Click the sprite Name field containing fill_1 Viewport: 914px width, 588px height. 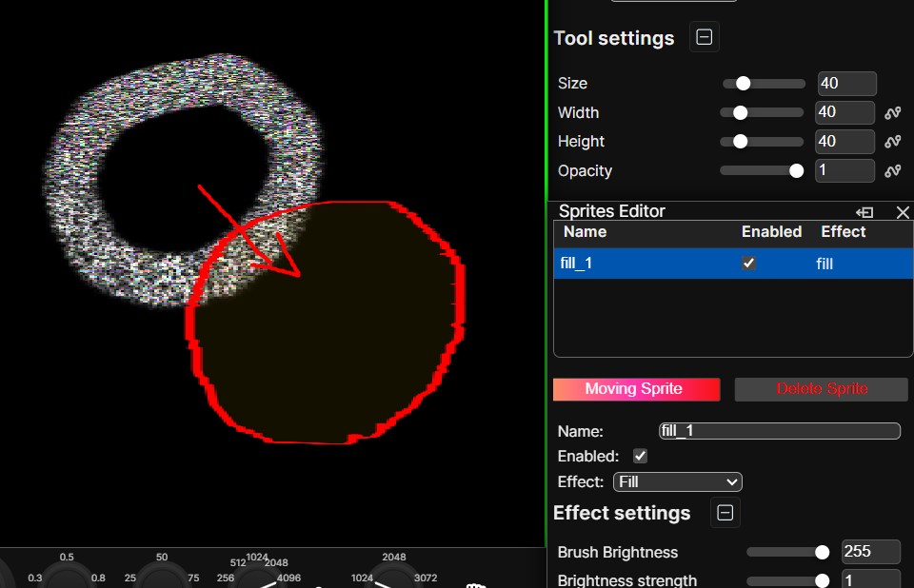[x=780, y=431]
